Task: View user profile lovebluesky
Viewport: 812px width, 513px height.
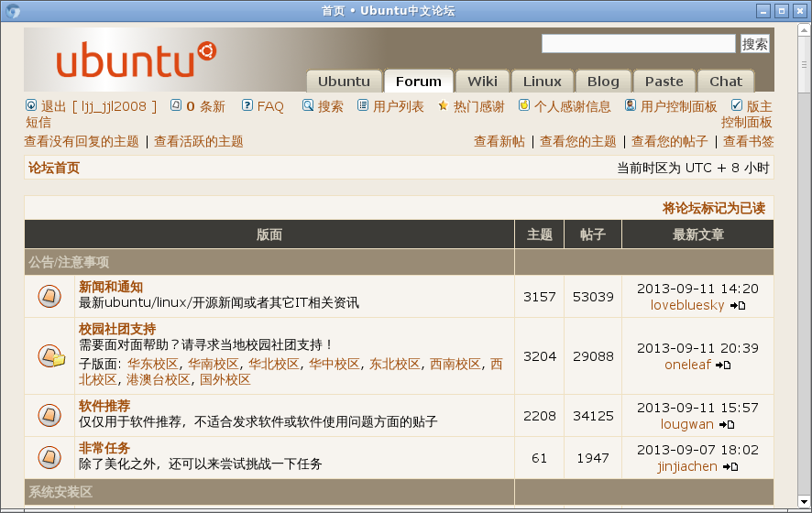Action: pyautogui.click(x=687, y=305)
